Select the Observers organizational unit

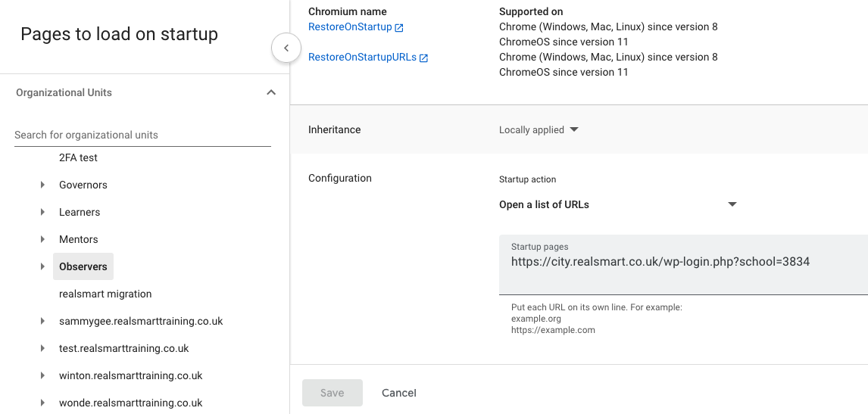coord(83,266)
